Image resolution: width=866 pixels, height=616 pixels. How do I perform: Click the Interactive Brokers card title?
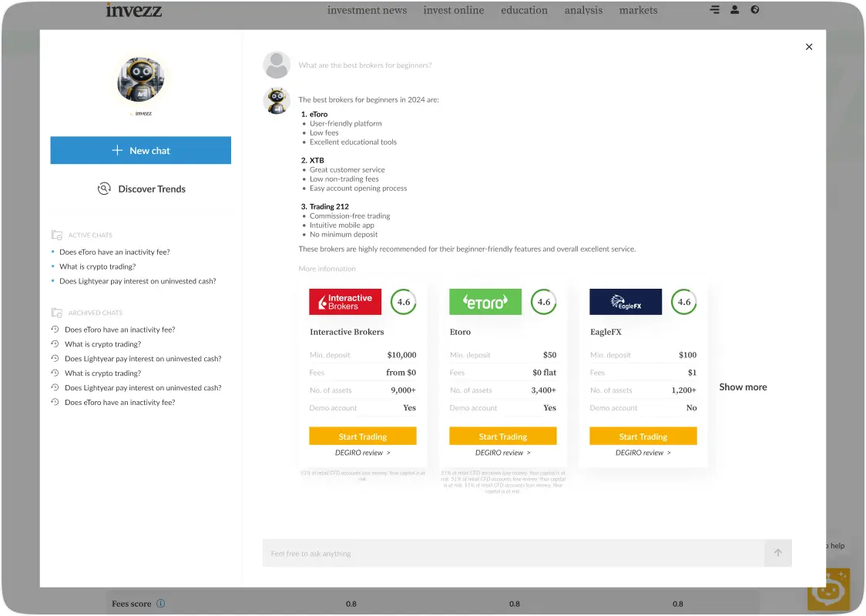click(347, 332)
